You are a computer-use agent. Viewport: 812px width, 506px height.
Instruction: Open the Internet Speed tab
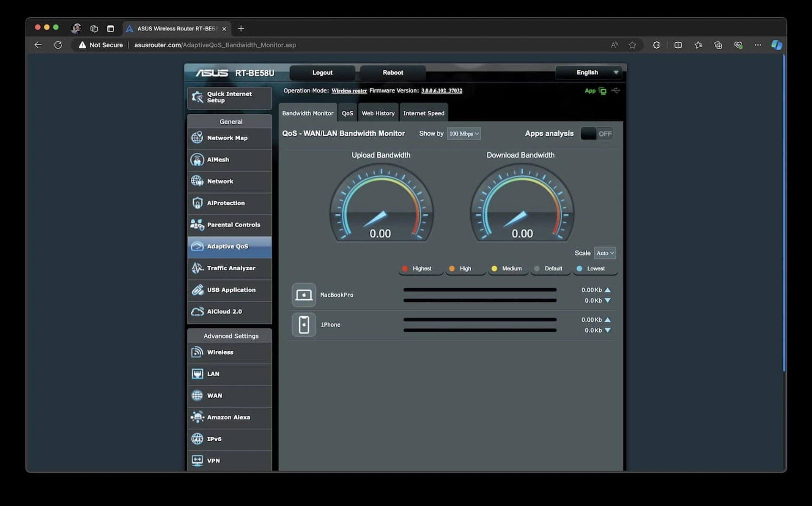click(x=424, y=113)
